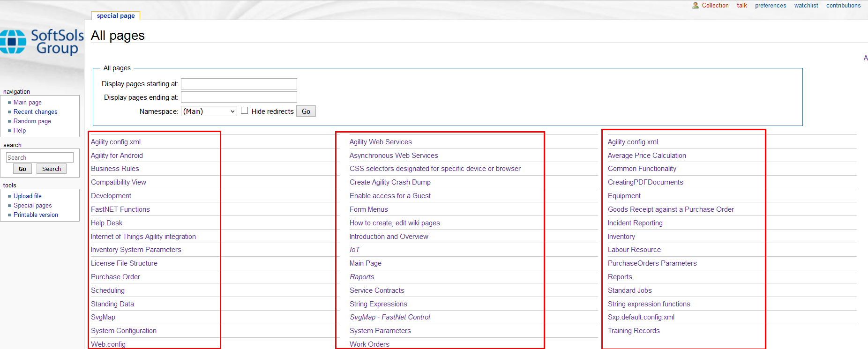Open the Recent changes navigation link
This screenshot has height=349, width=868.
click(36, 112)
